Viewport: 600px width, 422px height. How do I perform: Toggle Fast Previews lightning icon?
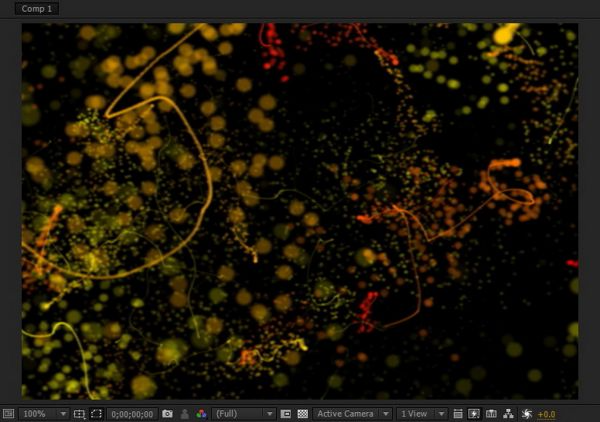click(474, 414)
